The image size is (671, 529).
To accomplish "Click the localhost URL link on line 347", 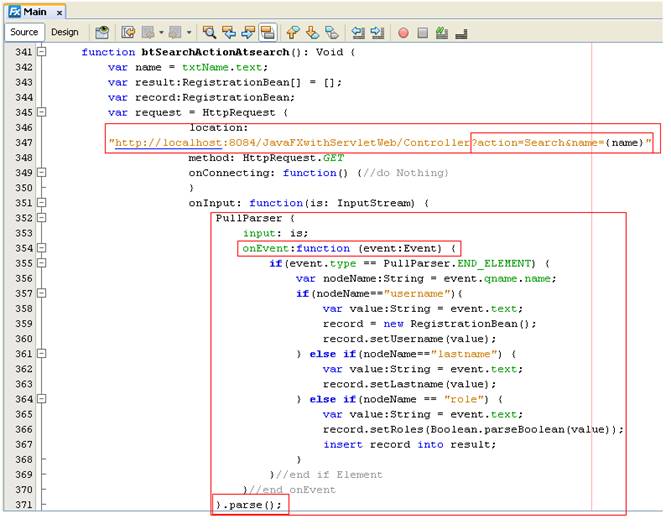I will [x=168, y=143].
